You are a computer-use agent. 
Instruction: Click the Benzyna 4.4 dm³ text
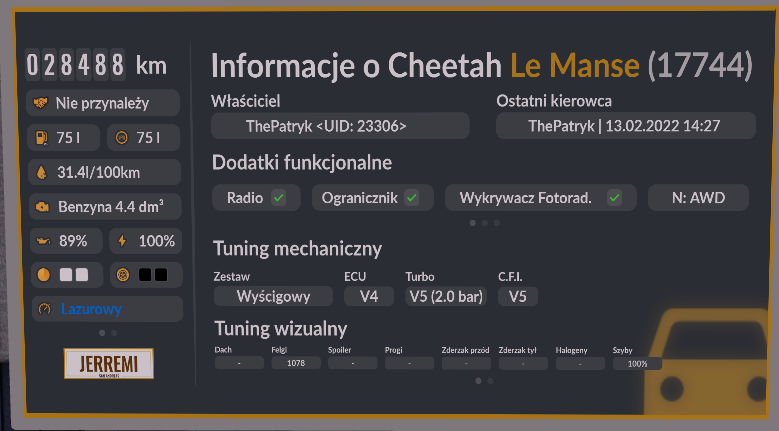tap(111, 207)
